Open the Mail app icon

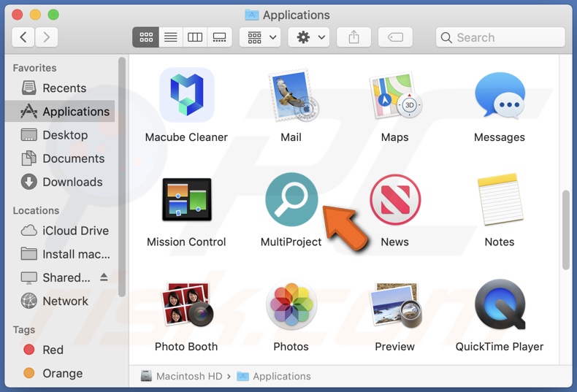[294, 95]
